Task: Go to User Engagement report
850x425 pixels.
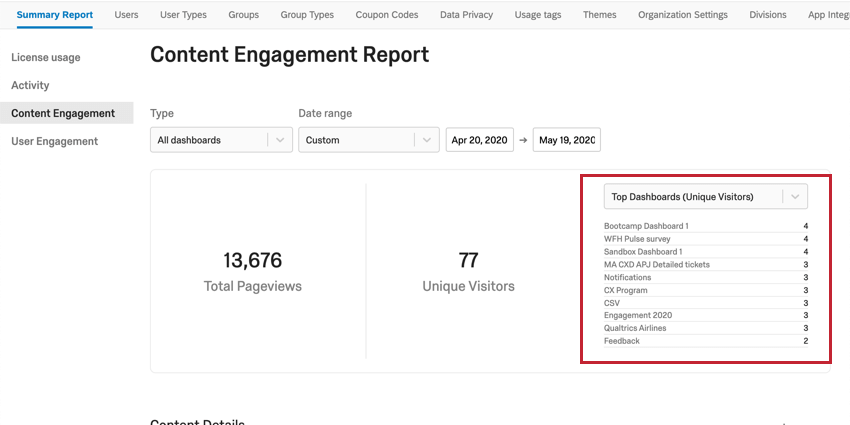Action: [54, 141]
